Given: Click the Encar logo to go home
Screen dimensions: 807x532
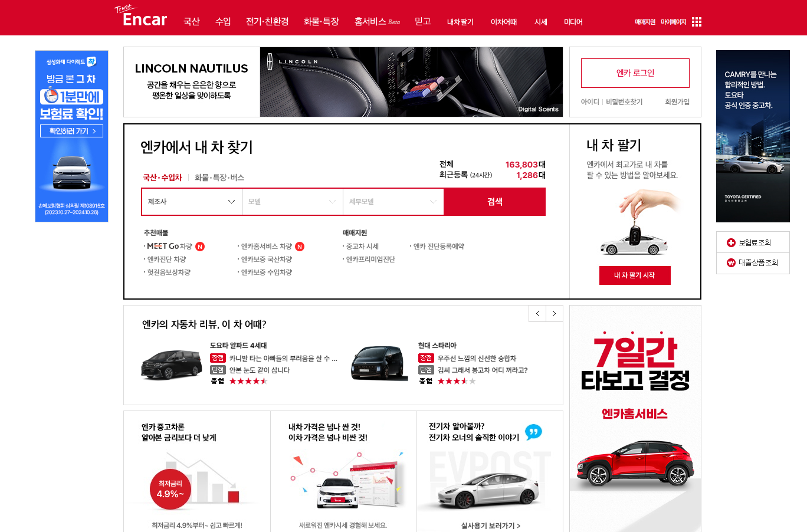Looking at the screenshot, I should tap(142, 19).
